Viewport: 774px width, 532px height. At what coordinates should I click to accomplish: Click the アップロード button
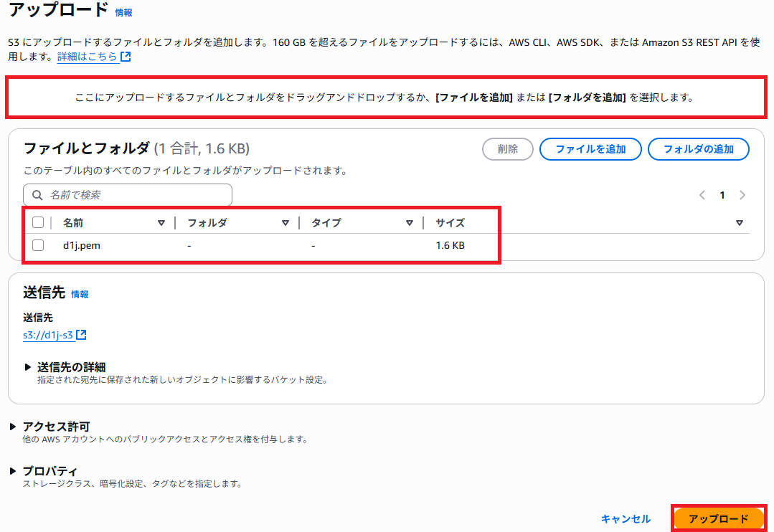[x=719, y=518]
